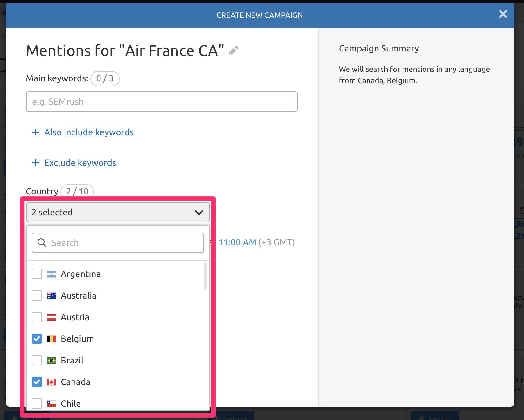Click the 'Austria' country label
The width and height of the screenshot is (524, 420).
pyautogui.click(x=75, y=317)
